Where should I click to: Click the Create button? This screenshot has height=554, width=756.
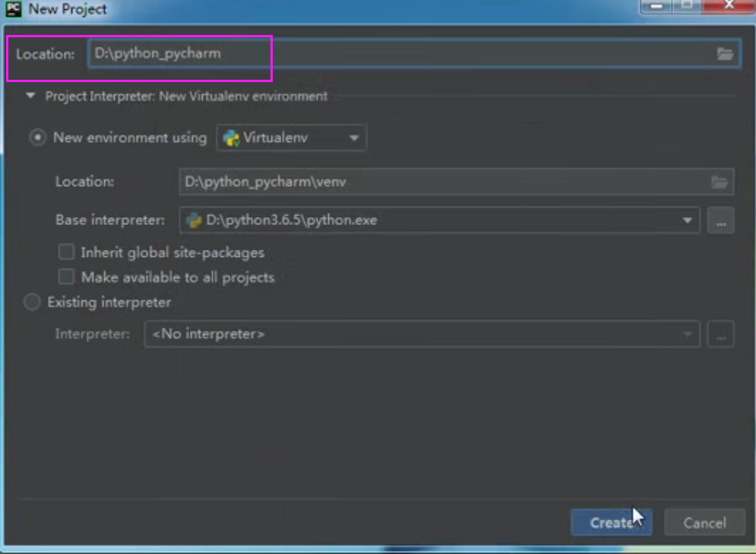pyautogui.click(x=612, y=523)
